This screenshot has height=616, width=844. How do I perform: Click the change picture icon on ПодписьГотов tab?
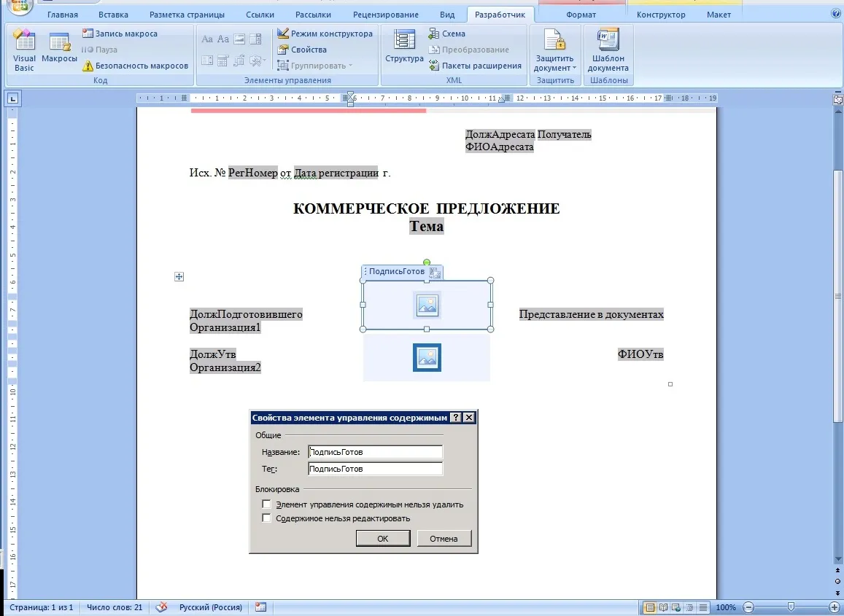(x=435, y=273)
